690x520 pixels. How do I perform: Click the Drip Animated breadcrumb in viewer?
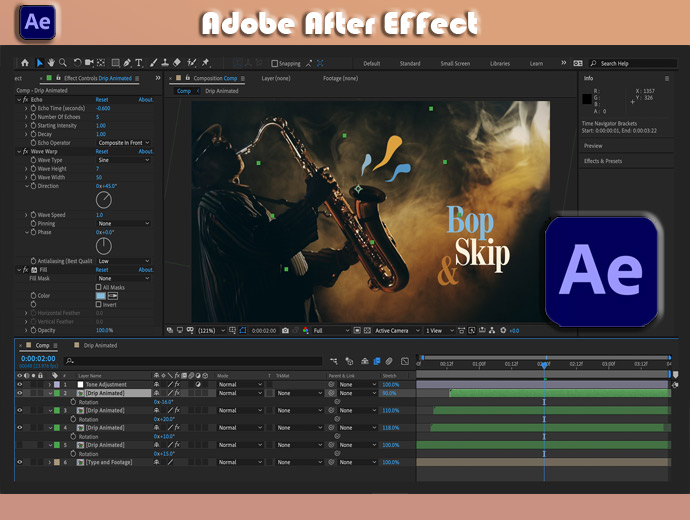pos(221,91)
